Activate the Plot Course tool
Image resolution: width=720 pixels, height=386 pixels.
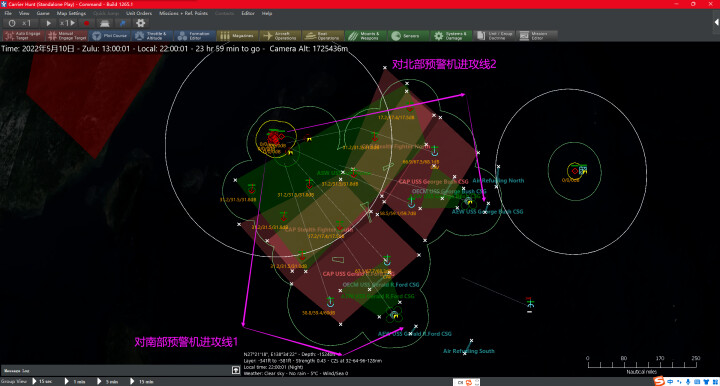point(109,36)
